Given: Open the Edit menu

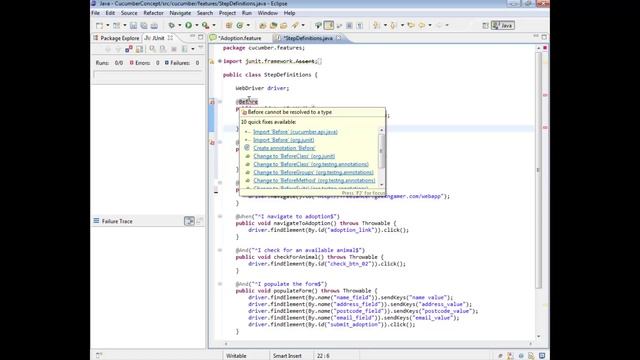Looking at the screenshot, I should 110,13.
